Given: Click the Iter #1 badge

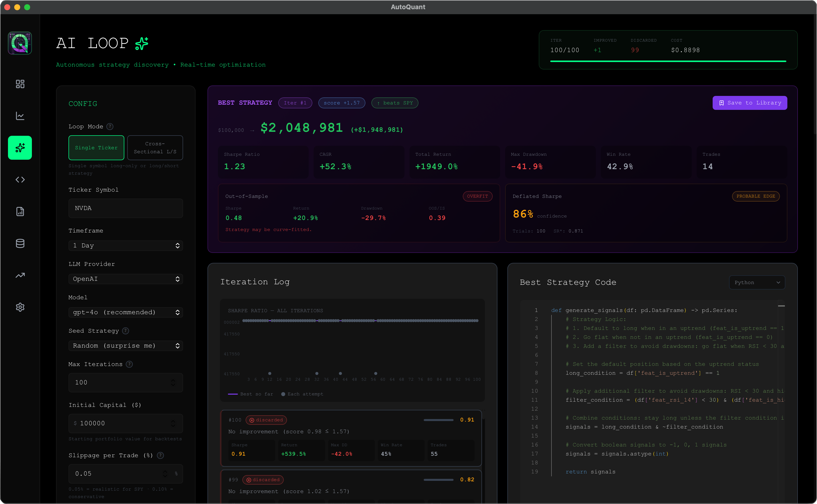Looking at the screenshot, I should click(x=295, y=103).
